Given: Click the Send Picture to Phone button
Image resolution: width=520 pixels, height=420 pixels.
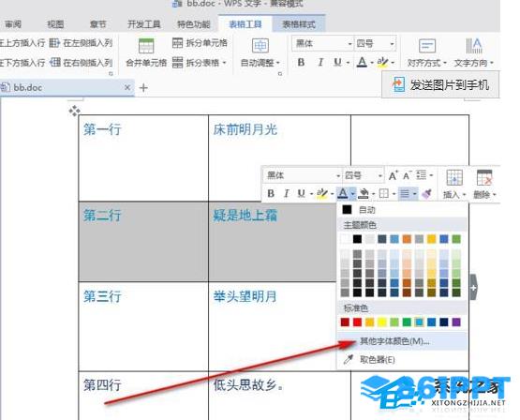Looking at the screenshot, I should point(440,84).
